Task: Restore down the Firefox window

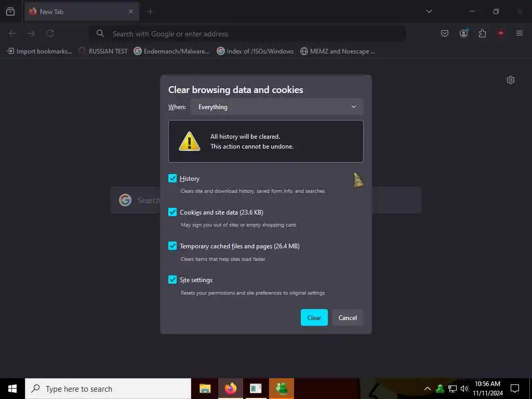Action: tap(496, 11)
